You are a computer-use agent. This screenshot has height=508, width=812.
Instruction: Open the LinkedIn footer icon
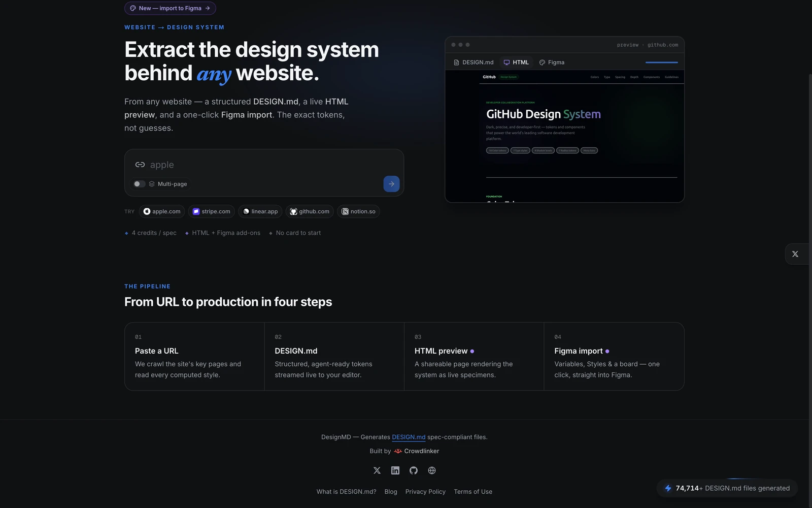pos(395,470)
